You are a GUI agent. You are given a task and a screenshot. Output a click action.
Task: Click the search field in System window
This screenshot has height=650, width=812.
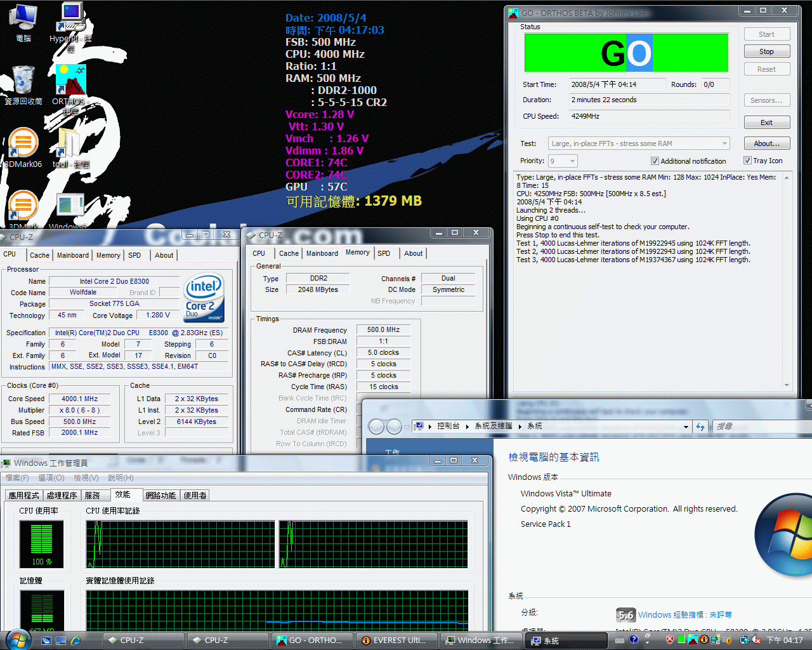pyautogui.click(x=761, y=427)
